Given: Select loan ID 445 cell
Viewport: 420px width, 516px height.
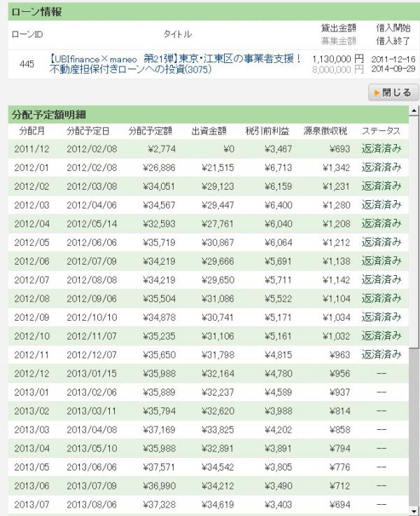Looking at the screenshot, I should point(27,64).
